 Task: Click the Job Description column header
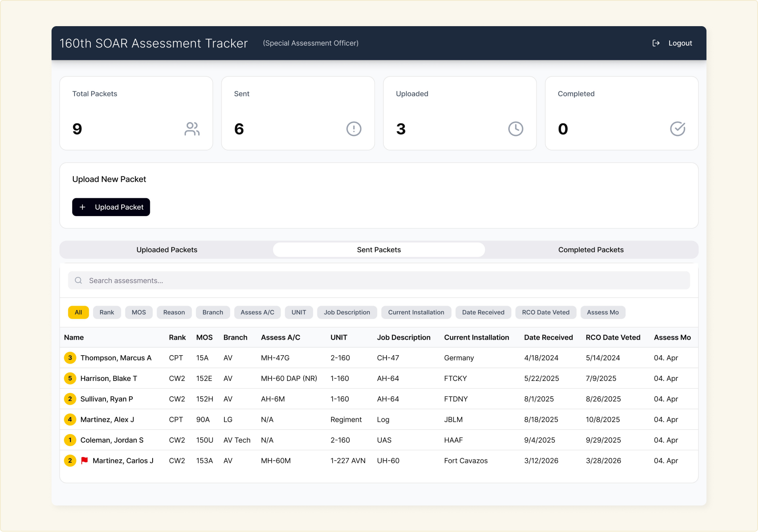tap(404, 337)
